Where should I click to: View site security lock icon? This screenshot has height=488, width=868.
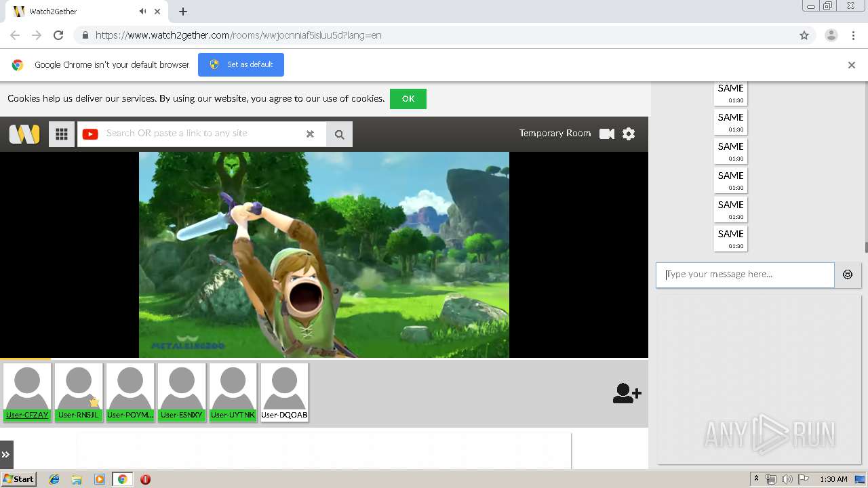click(85, 35)
